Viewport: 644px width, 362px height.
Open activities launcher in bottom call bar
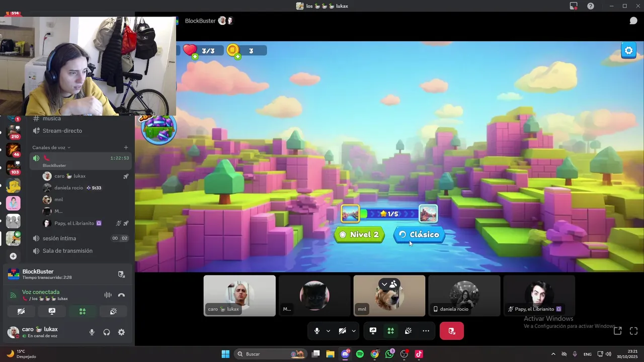[390, 331]
